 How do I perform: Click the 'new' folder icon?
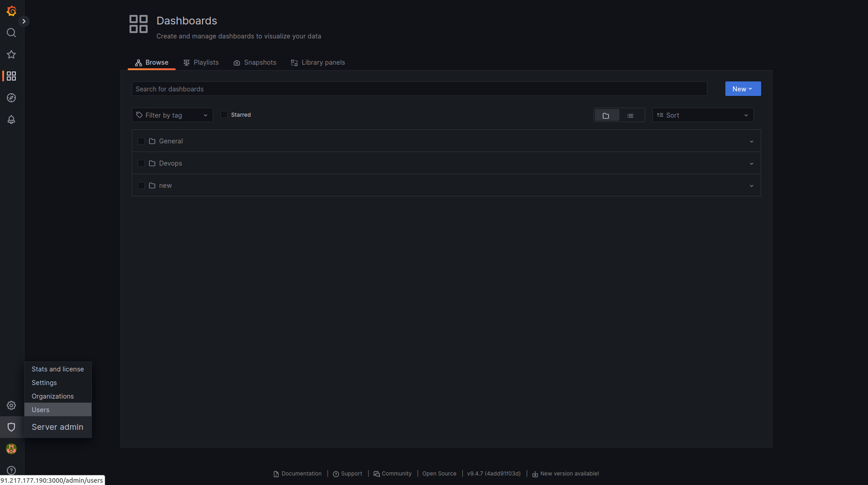point(152,185)
